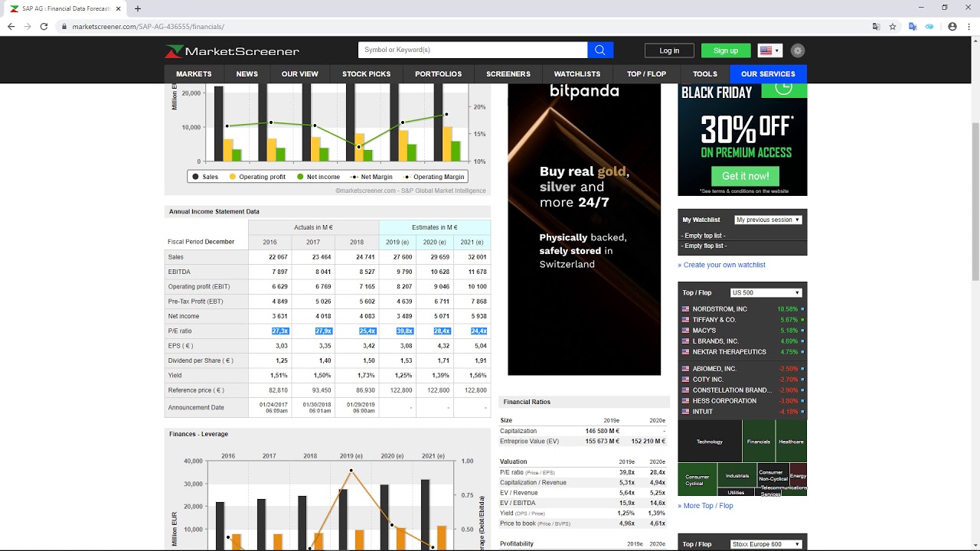
Task: Open the SCREENERS menu
Action: tap(508, 74)
